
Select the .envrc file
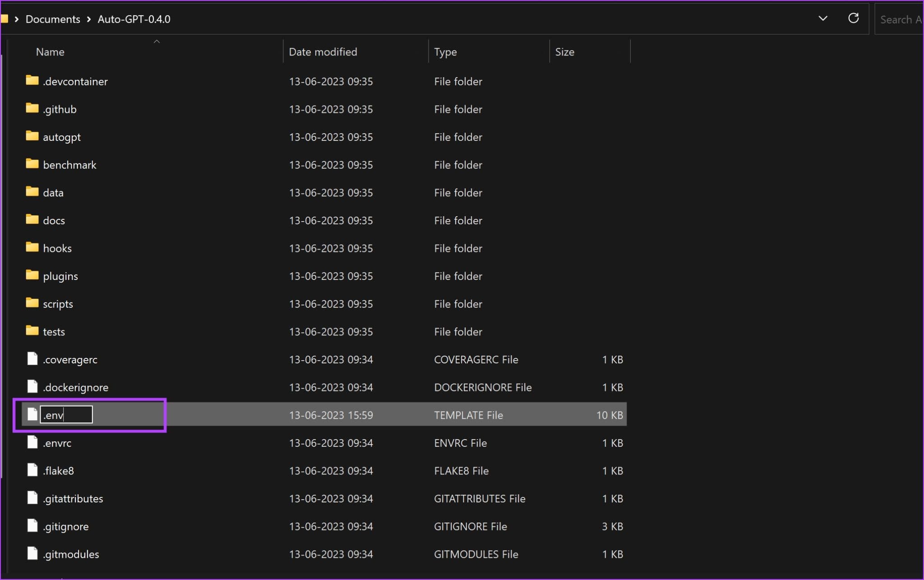(57, 442)
